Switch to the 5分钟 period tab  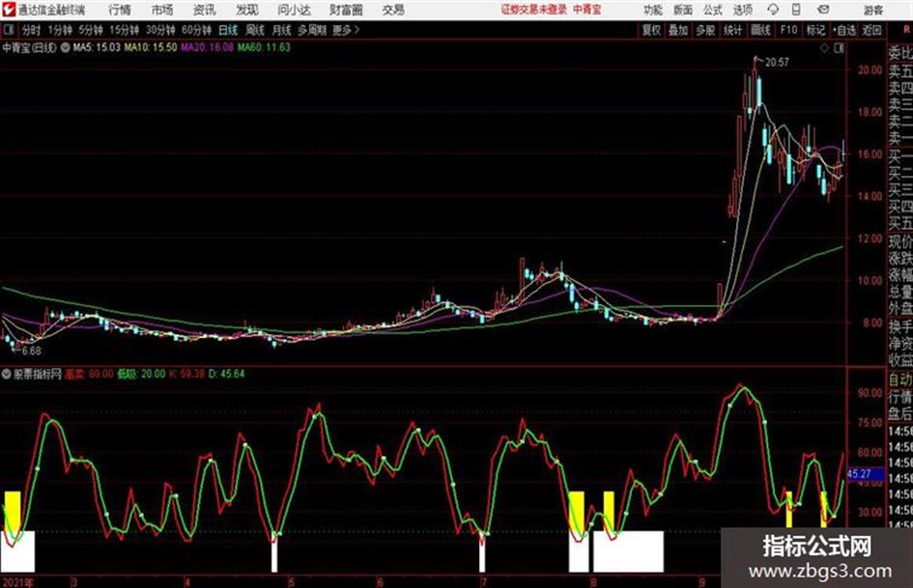[x=91, y=30]
